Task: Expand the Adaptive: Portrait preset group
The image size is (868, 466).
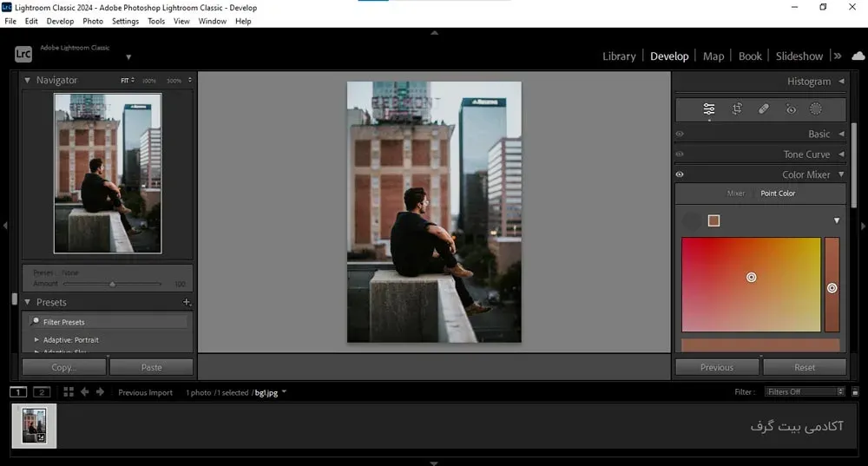Action: 36,340
